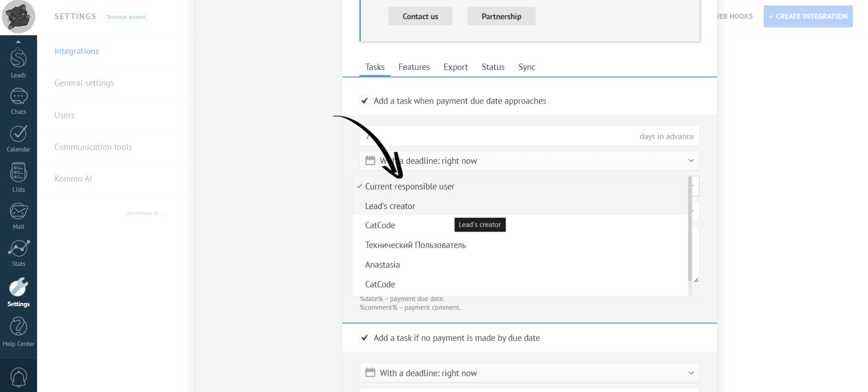Switch to the Export tab

(455, 67)
